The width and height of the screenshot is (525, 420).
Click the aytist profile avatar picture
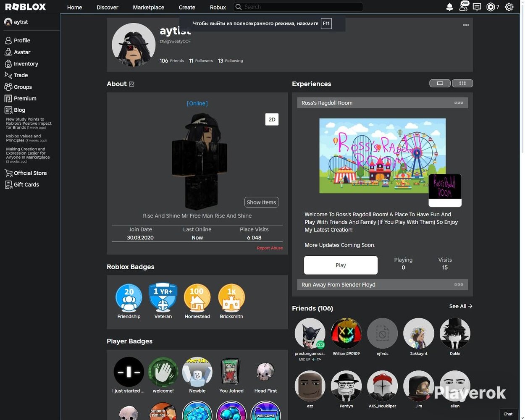134,45
